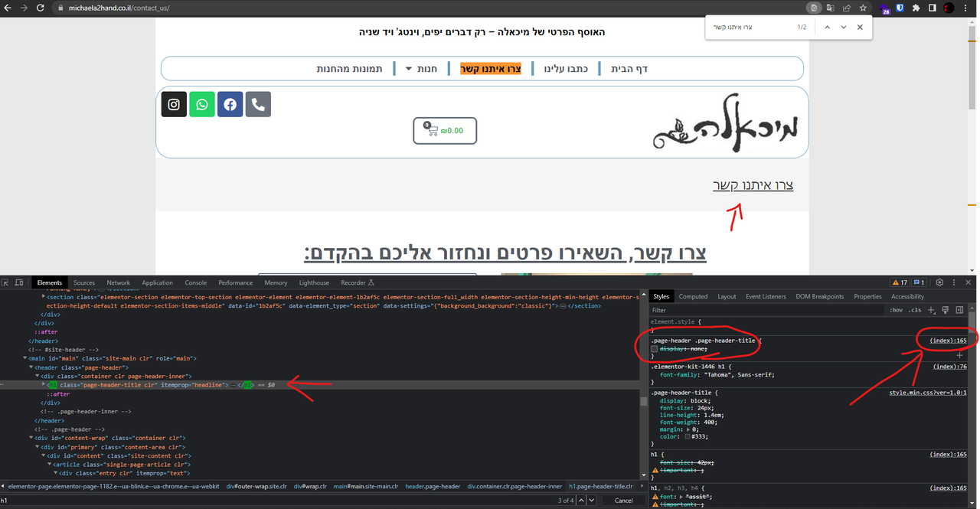Viewport: 980px width, 509px height.
Task: Switch to the Sources tab
Action: (84, 282)
